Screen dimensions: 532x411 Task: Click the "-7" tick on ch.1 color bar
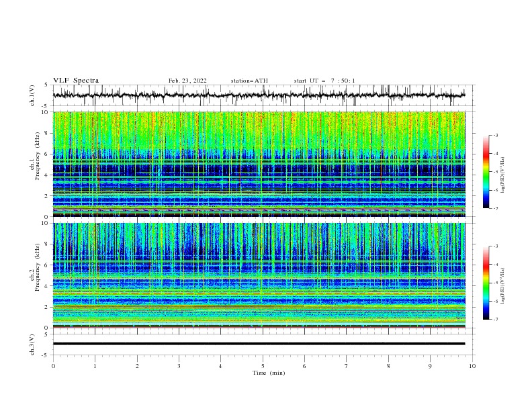[x=495, y=208]
